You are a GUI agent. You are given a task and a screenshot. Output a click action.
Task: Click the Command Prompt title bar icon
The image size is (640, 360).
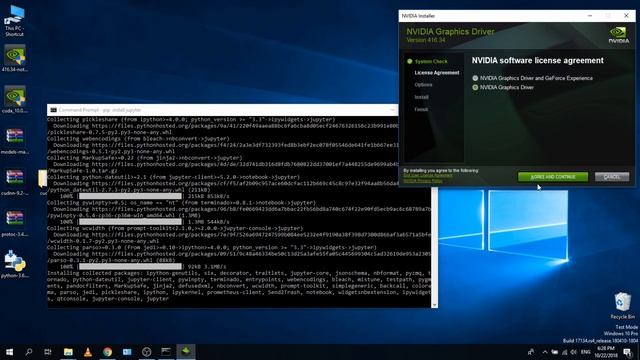pyautogui.click(x=53, y=110)
